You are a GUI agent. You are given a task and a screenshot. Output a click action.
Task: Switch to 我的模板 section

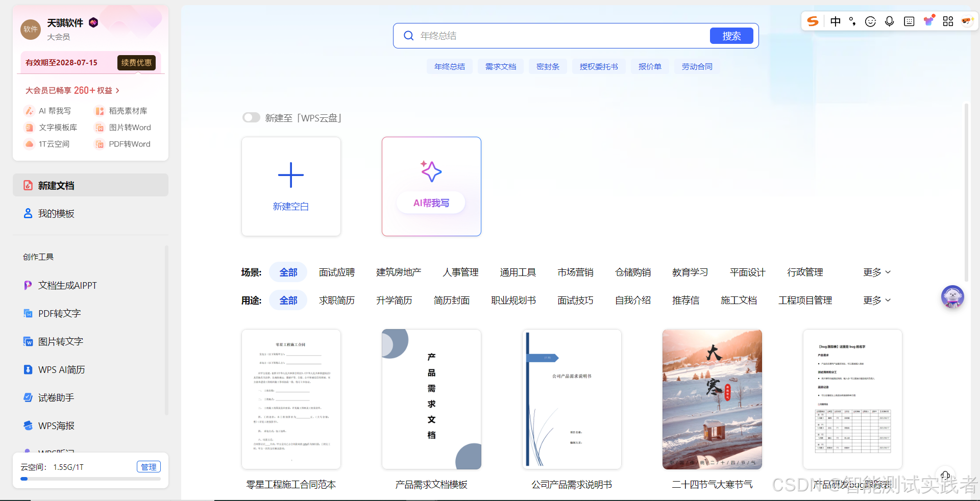coord(56,213)
